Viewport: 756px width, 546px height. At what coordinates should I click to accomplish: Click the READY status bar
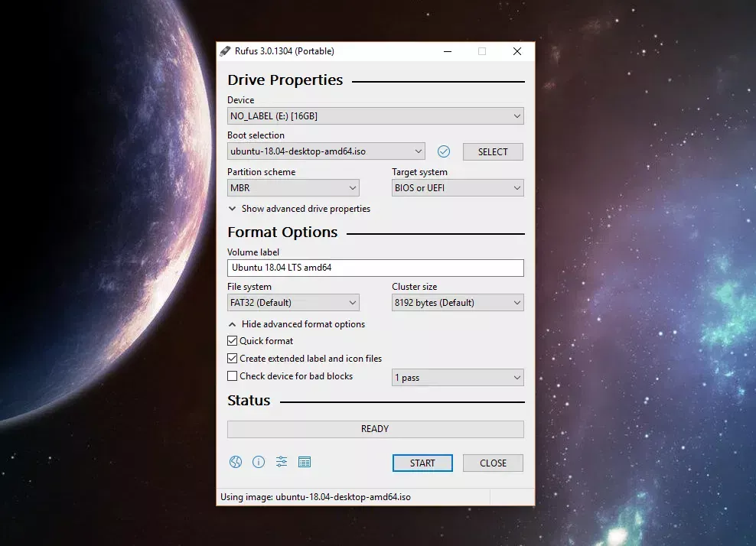point(375,429)
